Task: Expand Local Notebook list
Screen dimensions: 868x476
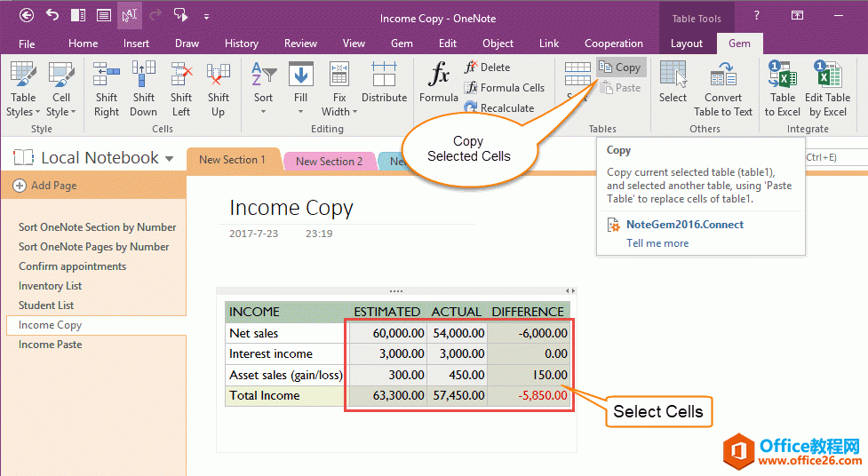Action: pyautogui.click(x=169, y=159)
